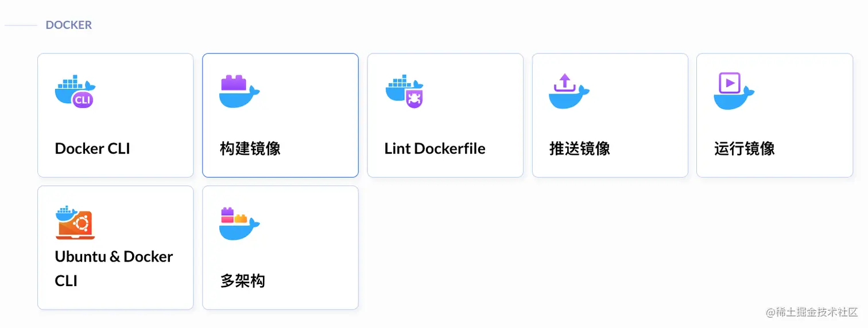The width and height of the screenshot is (868, 328).
Task: Open the 多架构 action card
Action: pyautogui.click(x=280, y=248)
